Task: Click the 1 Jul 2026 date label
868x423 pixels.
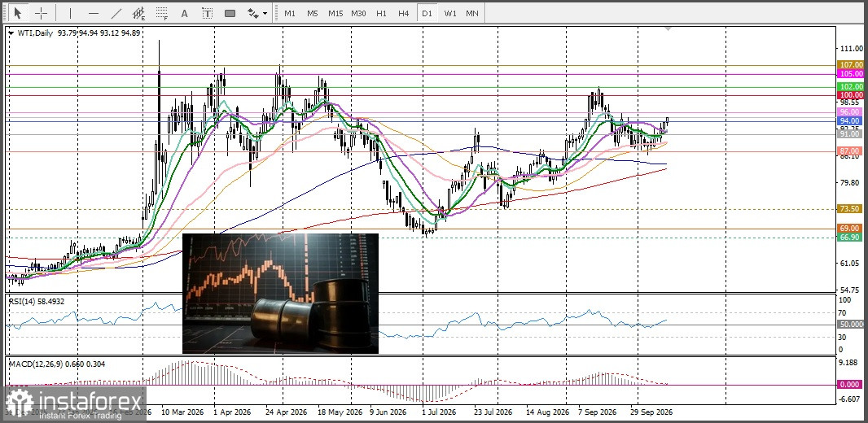Action: pyautogui.click(x=439, y=412)
